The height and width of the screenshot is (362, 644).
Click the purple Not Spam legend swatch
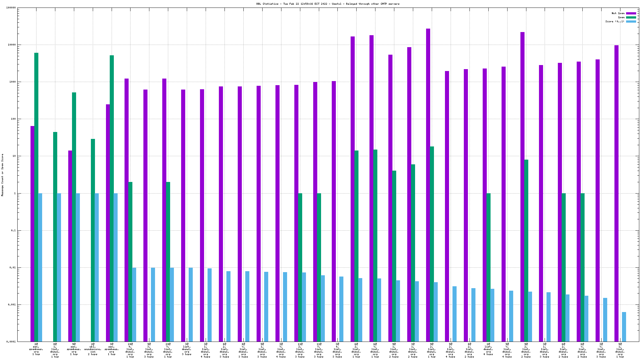pos(631,13)
